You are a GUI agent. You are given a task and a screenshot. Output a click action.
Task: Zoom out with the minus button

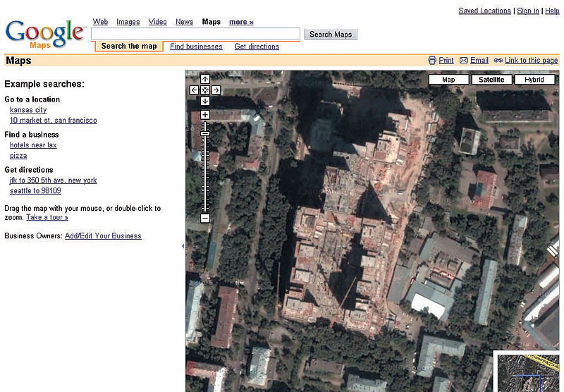(x=205, y=219)
